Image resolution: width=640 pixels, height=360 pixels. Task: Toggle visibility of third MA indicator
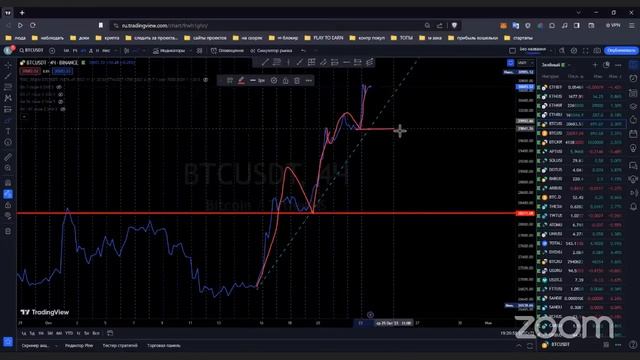[60, 102]
